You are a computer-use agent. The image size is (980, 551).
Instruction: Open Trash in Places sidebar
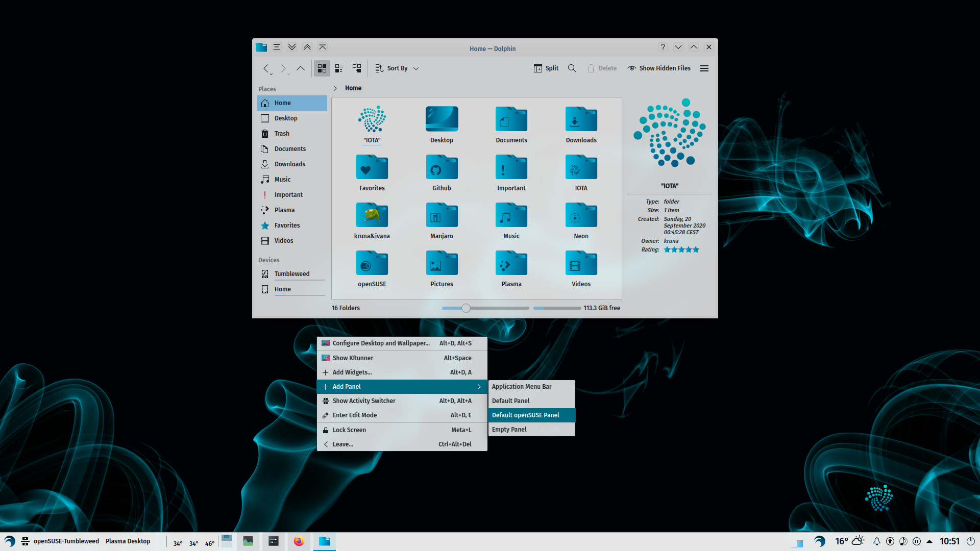(292, 134)
